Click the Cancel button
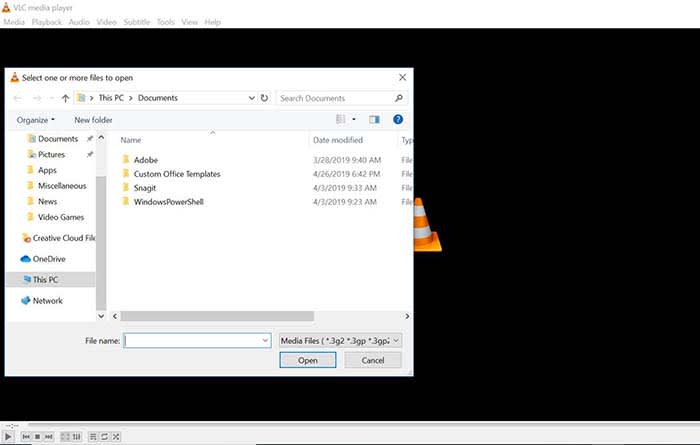Viewport: 700px width, 445px height. click(373, 360)
